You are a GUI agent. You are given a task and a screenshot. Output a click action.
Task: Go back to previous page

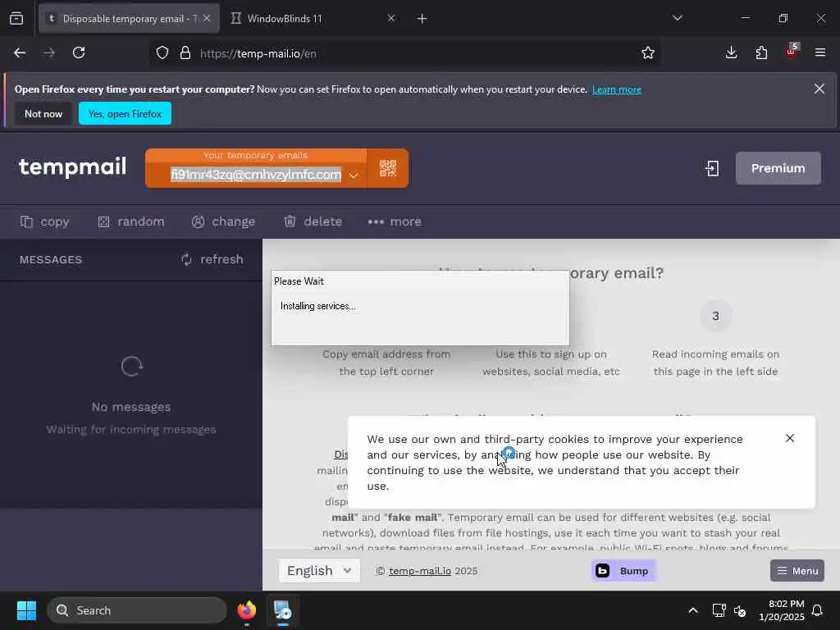pyautogui.click(x=20, y=53)
